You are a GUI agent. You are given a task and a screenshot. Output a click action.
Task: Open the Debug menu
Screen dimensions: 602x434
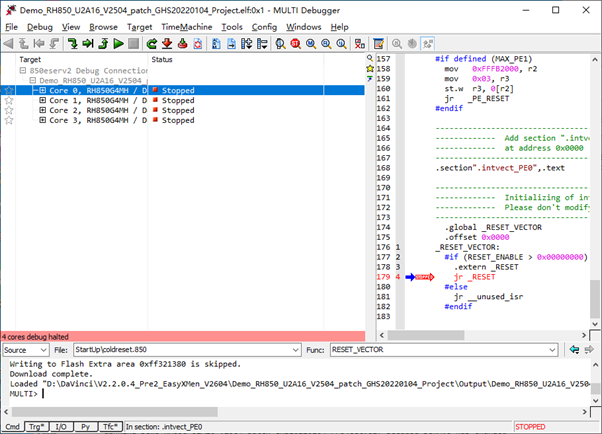coord(40,27)
